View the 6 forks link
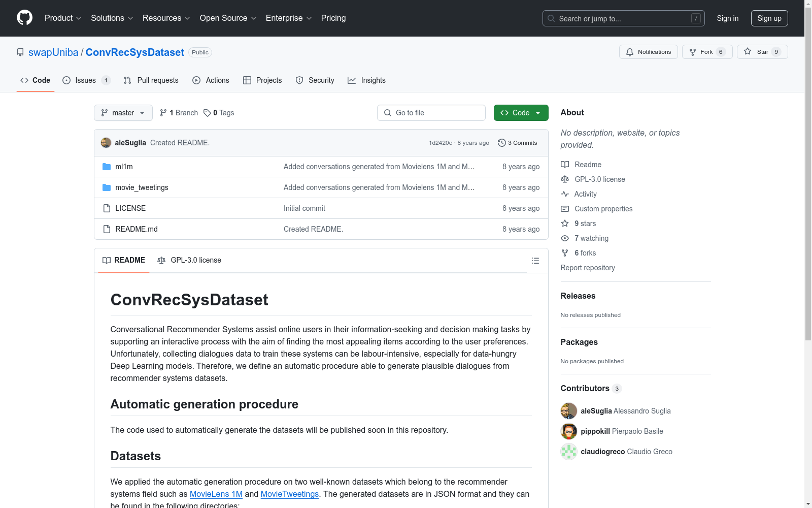The height and width of the screenshot is (508, 812). click(x=579, y=253)
